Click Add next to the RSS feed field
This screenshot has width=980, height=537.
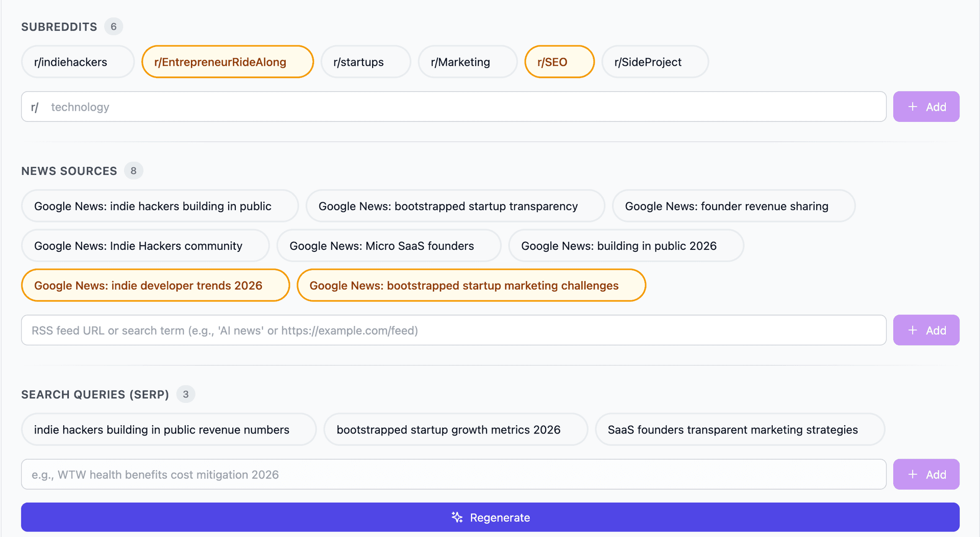[x=926, y=330]
